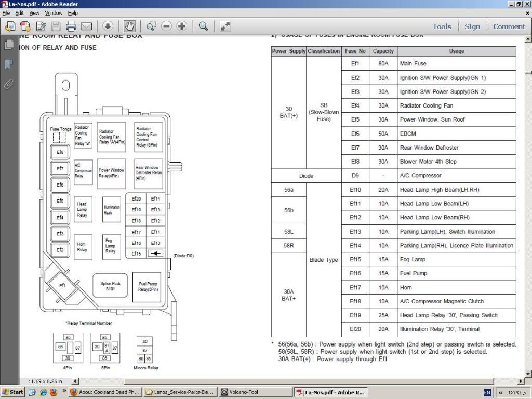The height and width of the screenshot is (399, 532).
Task: Click the D9 diode fuse number cell
Action: (355, 176)
